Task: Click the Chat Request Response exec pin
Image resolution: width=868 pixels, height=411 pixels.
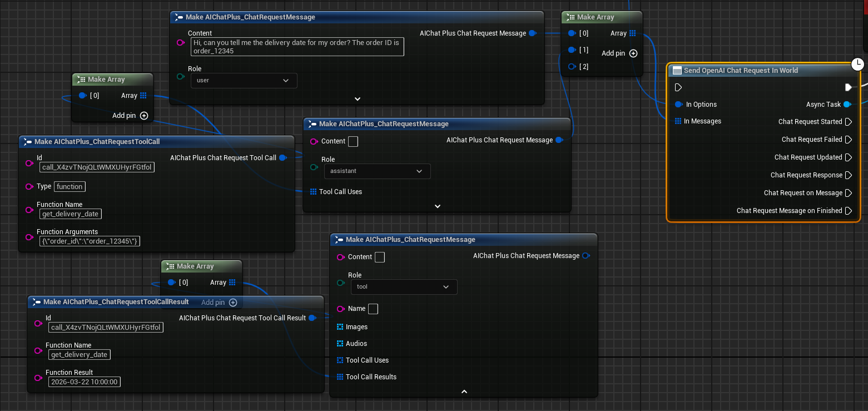Action: [849, 175]
